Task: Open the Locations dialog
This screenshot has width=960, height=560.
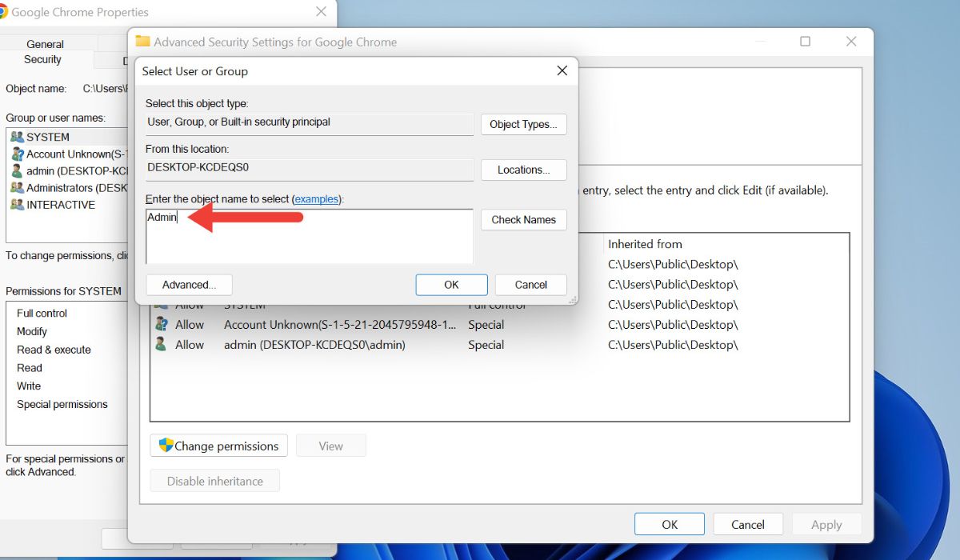Action: coord(523,170)
